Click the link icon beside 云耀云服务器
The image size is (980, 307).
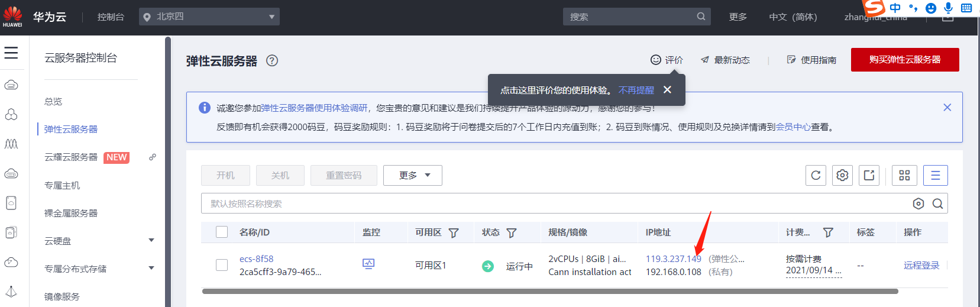tap(153, 157)
